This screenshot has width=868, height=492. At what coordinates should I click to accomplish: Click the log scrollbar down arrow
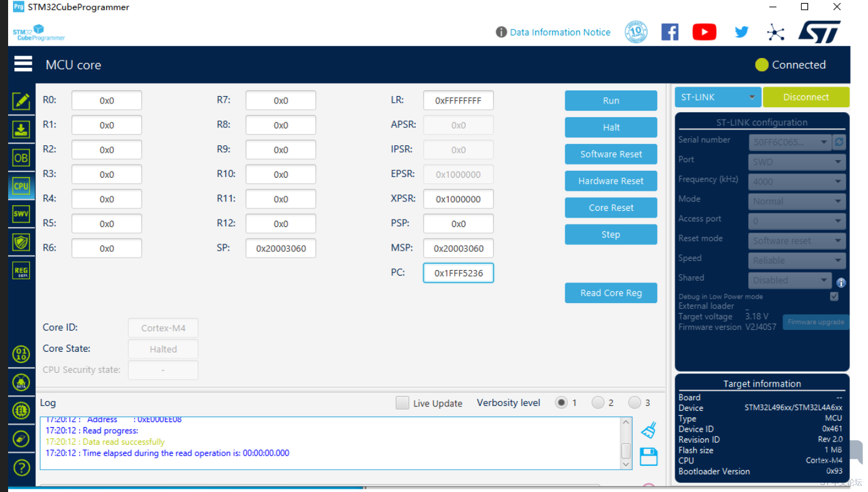(626, 465)
